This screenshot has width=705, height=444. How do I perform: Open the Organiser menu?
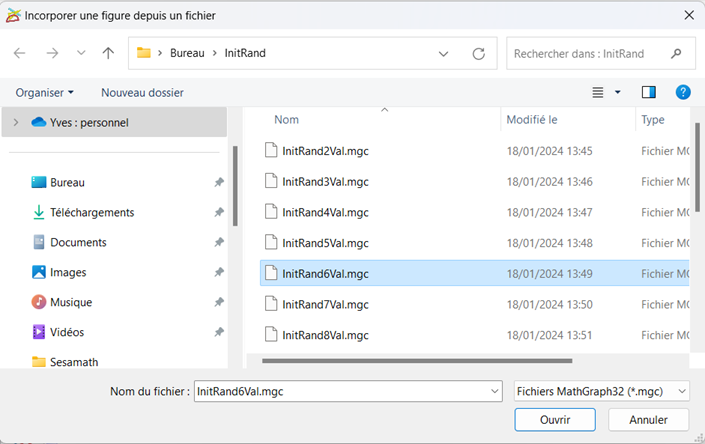(45, 92)
